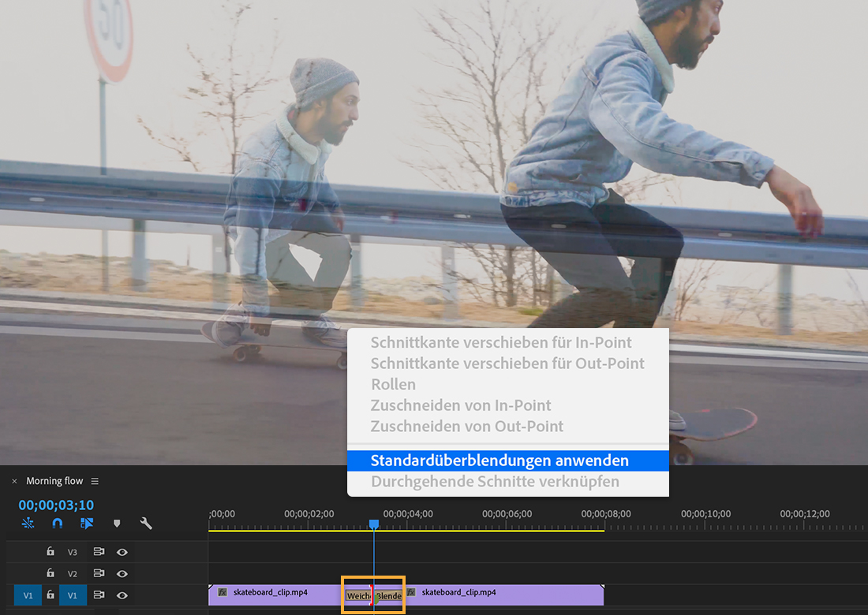Image resolution: width=868 pixels, height=615 pixels.
Task: Toggle the magnet Snap icon
Action: click(57, 524)
